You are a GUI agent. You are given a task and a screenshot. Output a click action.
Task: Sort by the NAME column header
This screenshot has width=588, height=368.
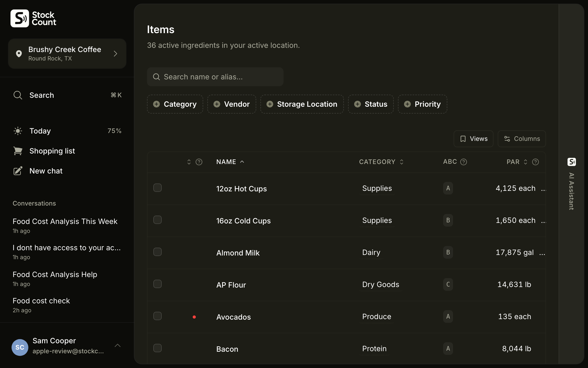[230, 162]
